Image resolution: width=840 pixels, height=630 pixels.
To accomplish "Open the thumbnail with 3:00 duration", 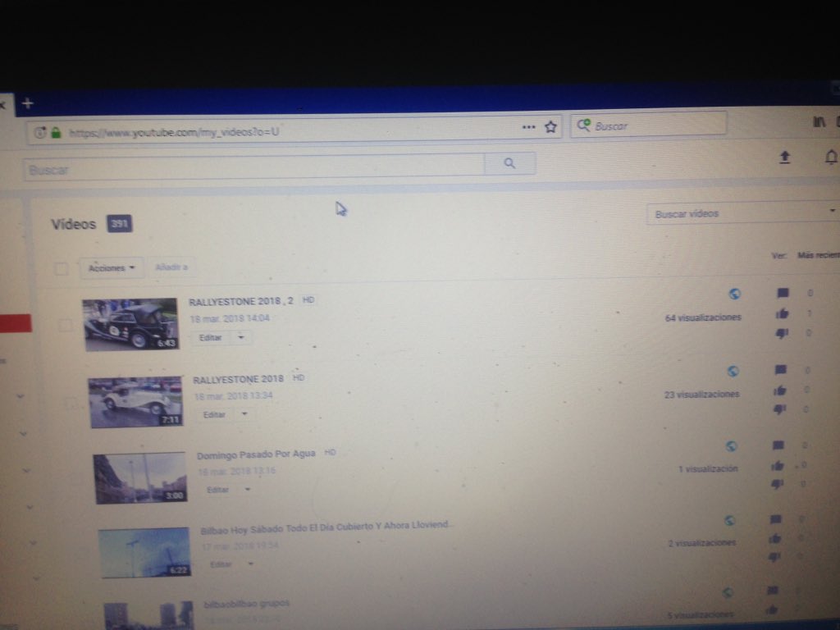I will click(x=141, y=478).
